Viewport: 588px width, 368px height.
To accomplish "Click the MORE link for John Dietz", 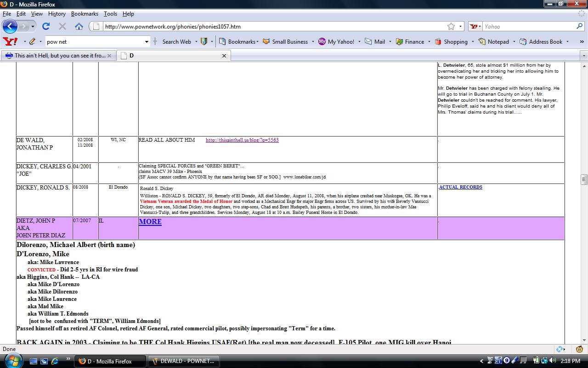I will 150,222.
